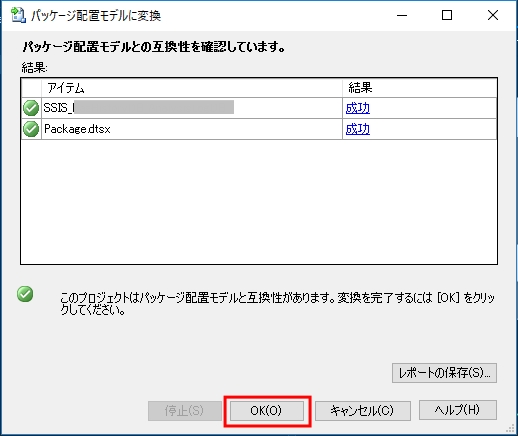
Task: Click green check icon beside Package.dtsx
Action: (x=31, y=129)
